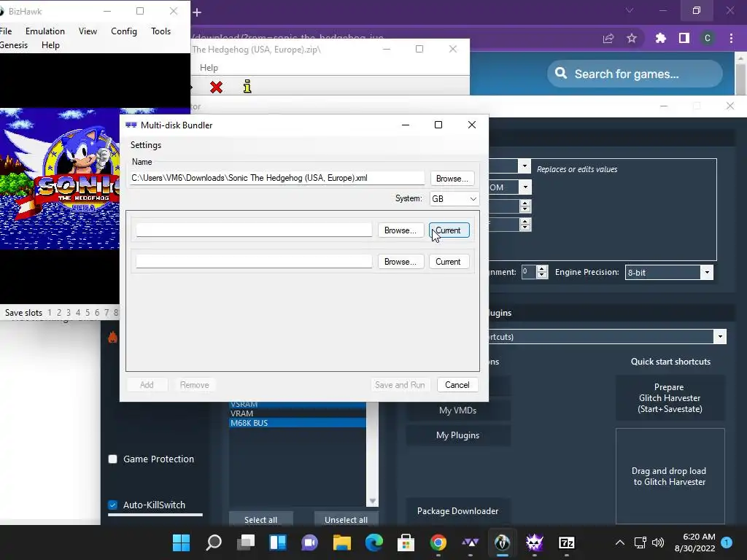Open dropdown next to Replaces or edits values
Screen dimensions: 747x560
525,166
